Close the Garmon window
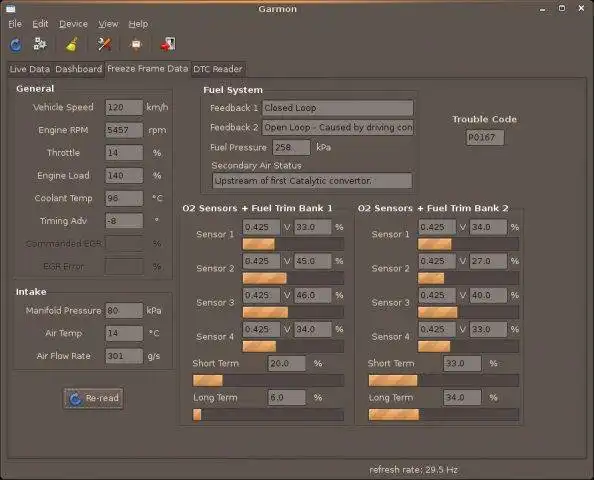Screen dimensions: 594x480 click(x=581, y=8)
